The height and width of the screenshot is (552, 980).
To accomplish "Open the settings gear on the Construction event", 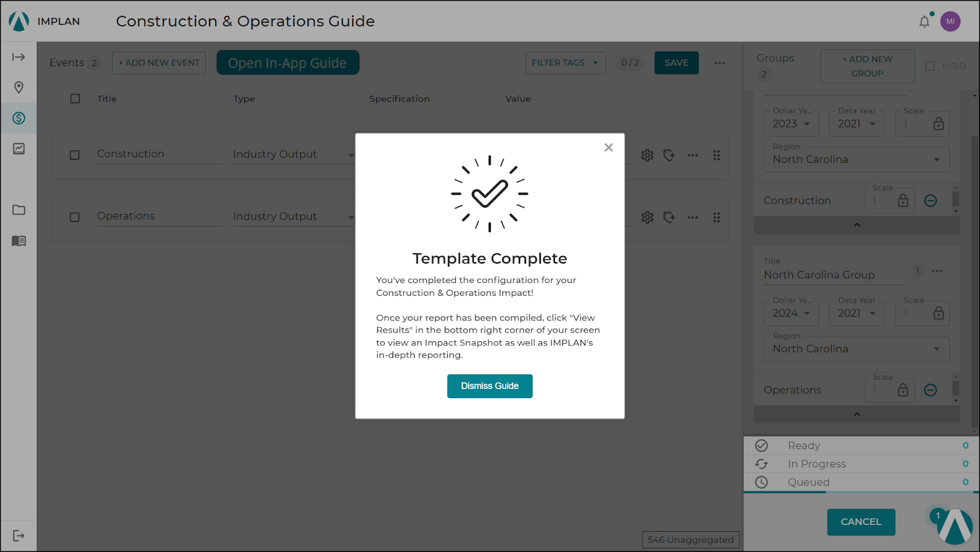I will (647, 155).
